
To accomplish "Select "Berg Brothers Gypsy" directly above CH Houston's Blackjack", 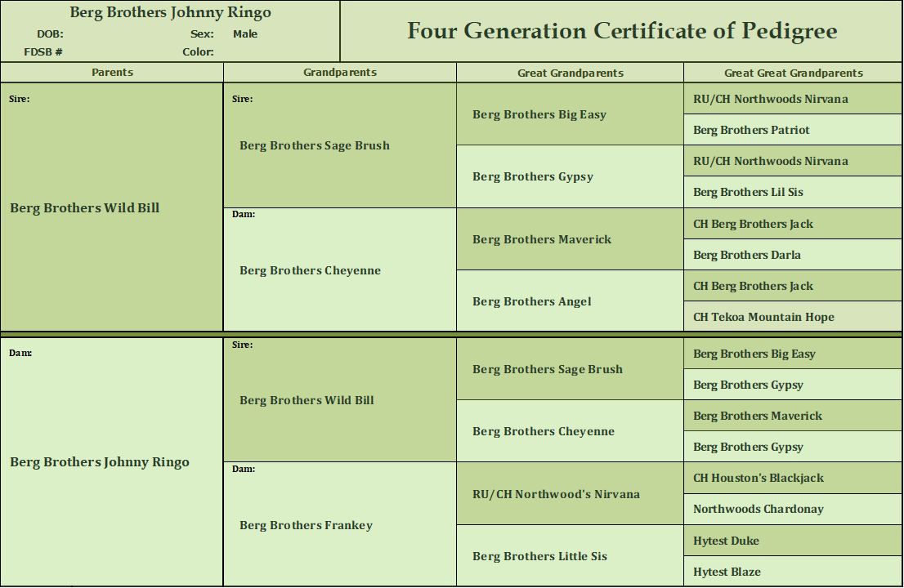I will pos(749,448).
